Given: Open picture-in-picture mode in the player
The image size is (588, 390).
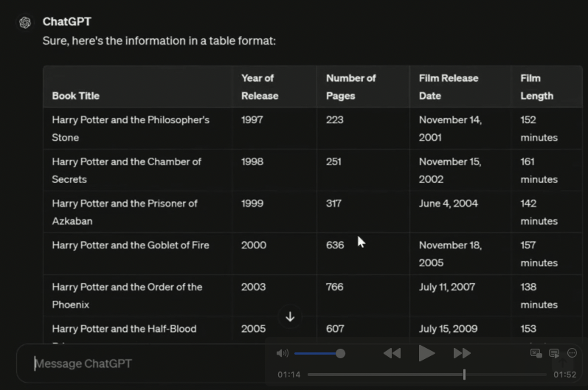Looking at the screenshot, I should pyautogui.click(x=536, y=353).
